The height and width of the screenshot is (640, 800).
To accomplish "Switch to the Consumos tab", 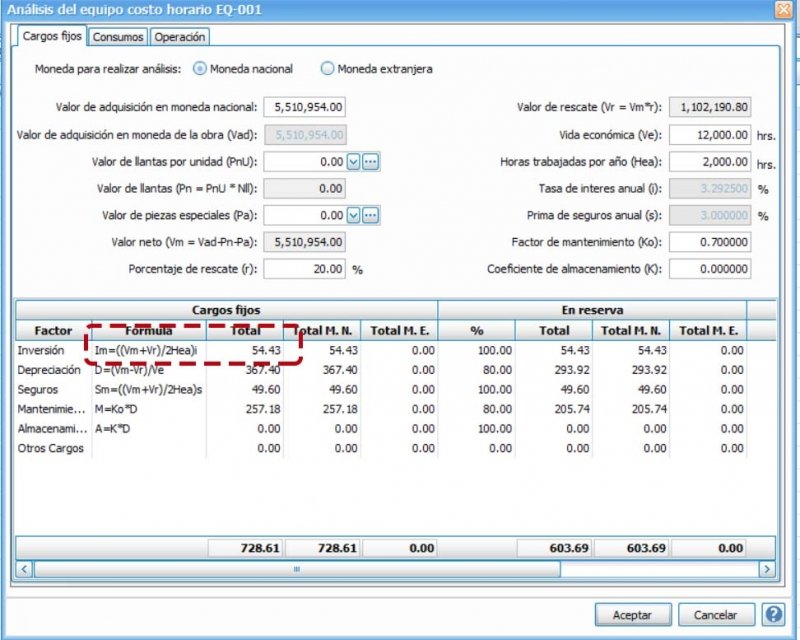I will (x=119, y=37).
